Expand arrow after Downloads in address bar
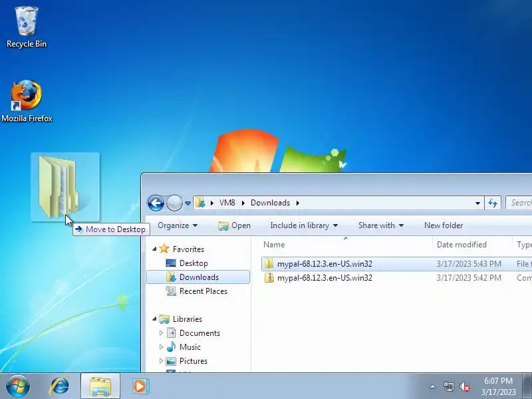This screenshot has height=399, width=532. [297, 203]
